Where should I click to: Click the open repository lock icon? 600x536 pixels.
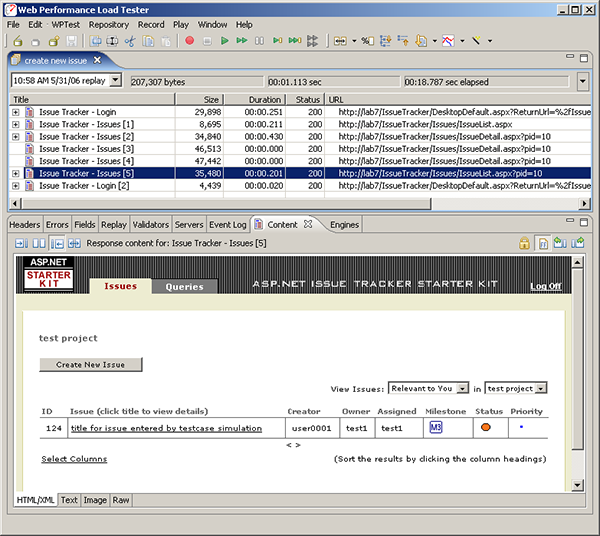17,41
